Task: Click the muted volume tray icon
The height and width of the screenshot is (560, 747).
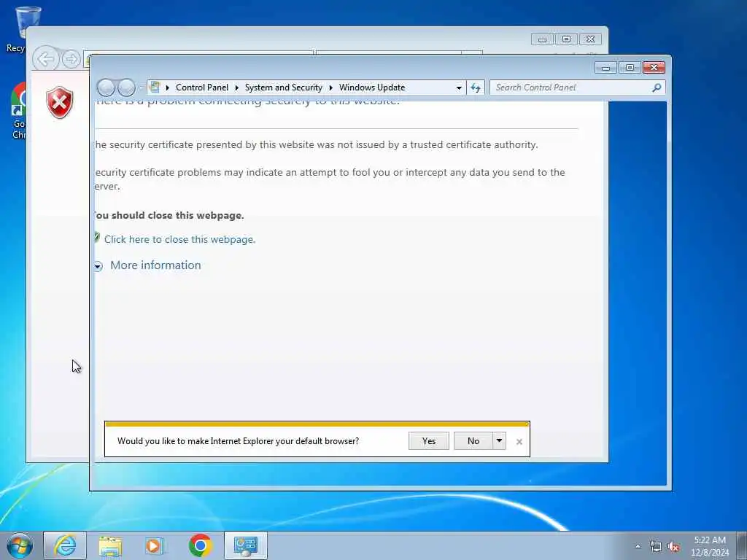Action: point(673,547)
